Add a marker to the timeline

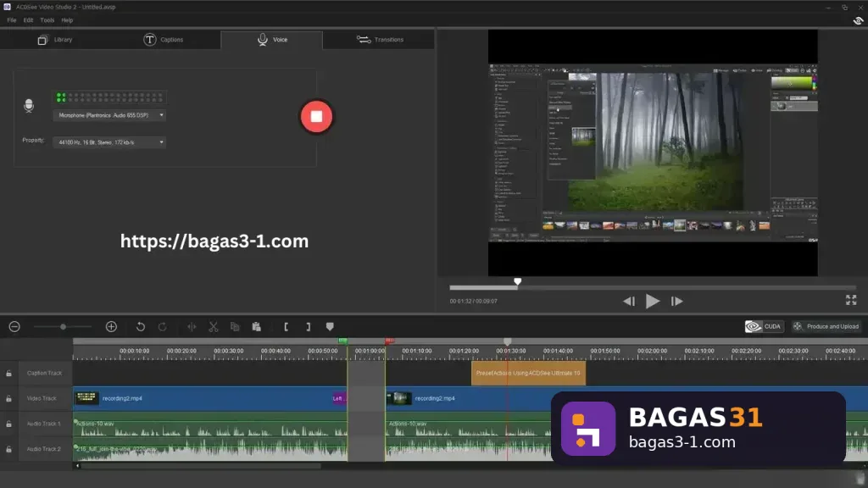coord(330,326)
